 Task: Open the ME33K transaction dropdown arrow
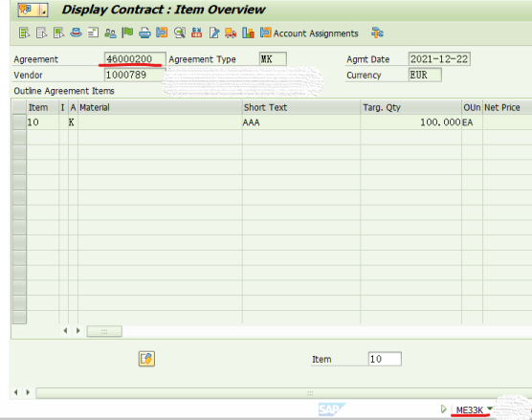pos(489,409)
